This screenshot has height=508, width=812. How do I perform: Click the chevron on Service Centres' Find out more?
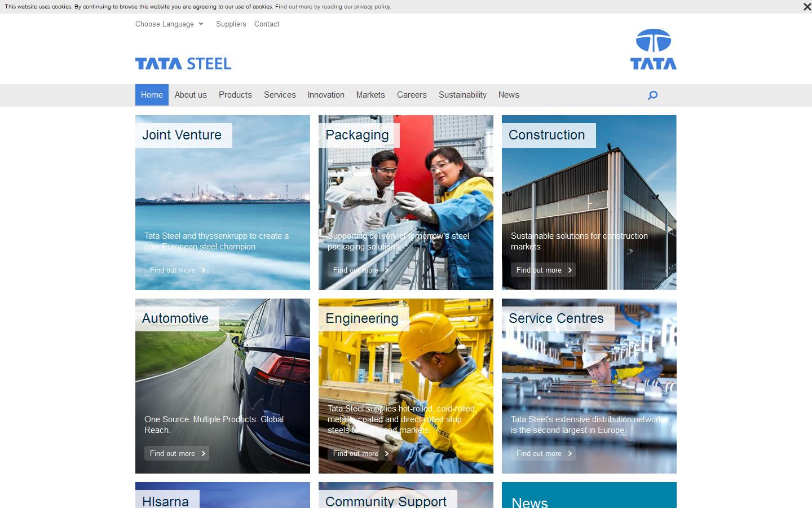point(570,453)
